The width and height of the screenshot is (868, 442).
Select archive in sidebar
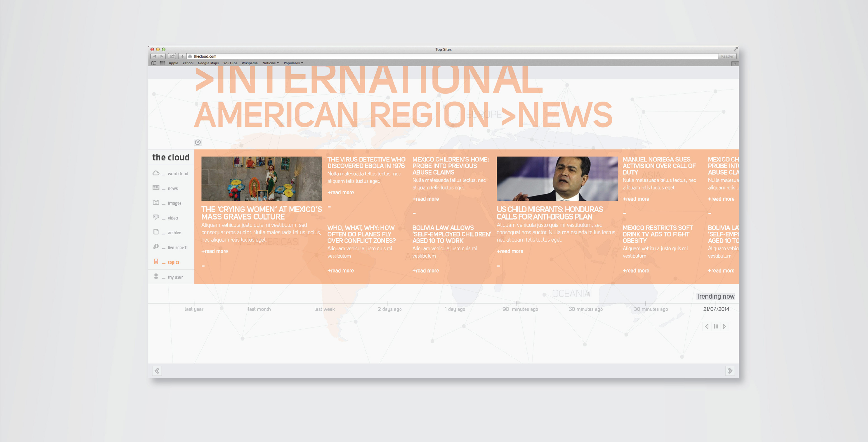174,233
